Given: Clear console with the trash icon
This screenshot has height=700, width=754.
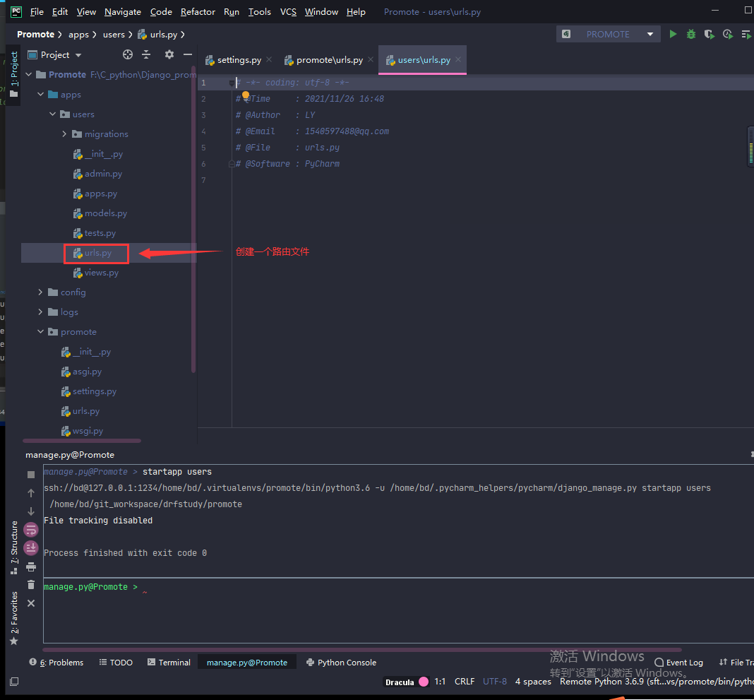Looking at the screenshot, I should 31,585.
